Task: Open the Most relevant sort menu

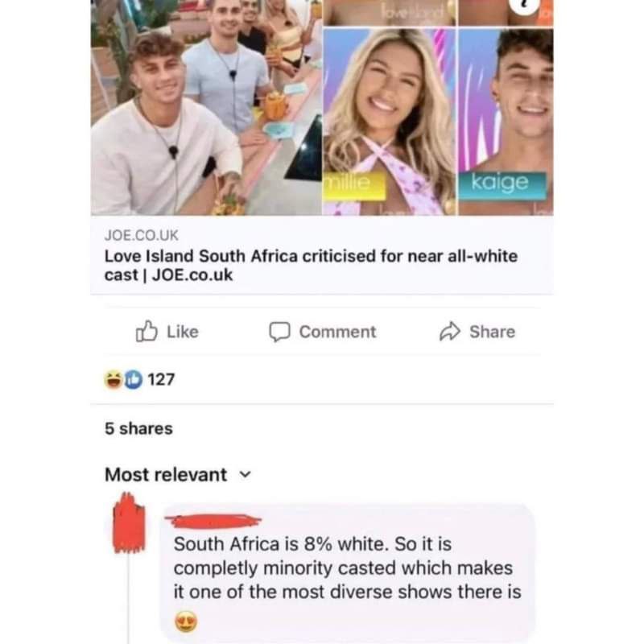Action: [178, 475]
